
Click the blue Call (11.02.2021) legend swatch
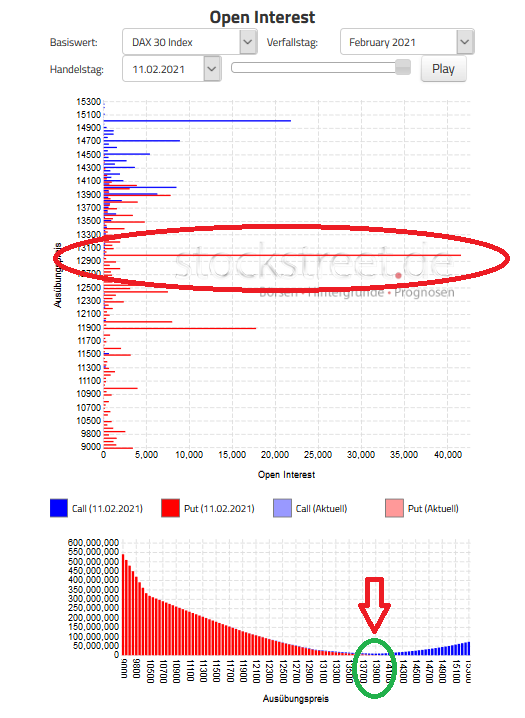pos(59,508)
